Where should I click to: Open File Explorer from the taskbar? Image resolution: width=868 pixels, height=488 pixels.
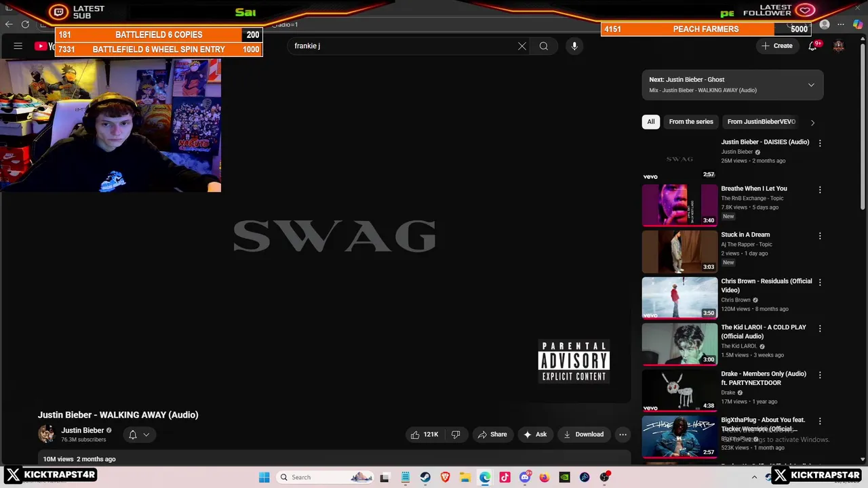pos(465,477)
